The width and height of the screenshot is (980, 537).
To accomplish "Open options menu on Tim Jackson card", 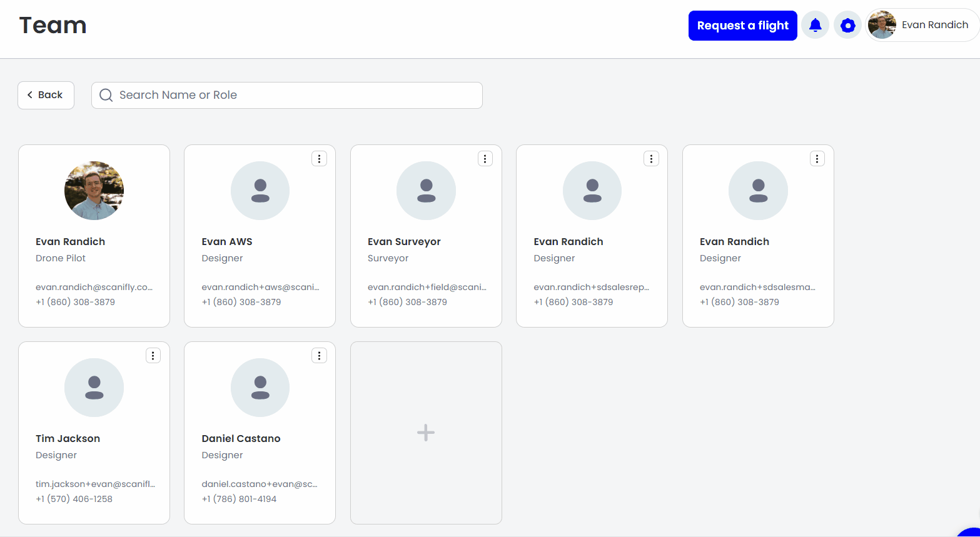I will tap(153, 356).
